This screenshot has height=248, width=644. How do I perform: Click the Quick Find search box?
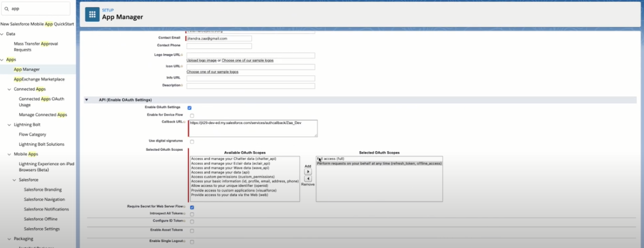tap(36, 8)
